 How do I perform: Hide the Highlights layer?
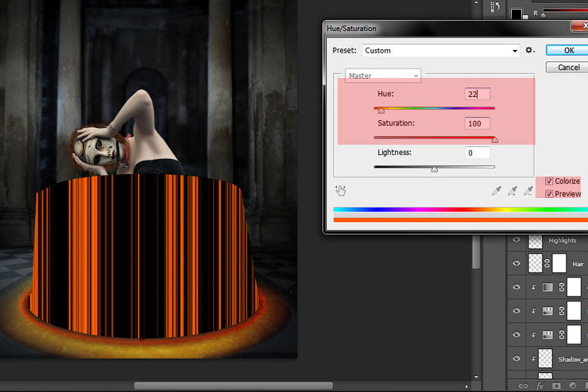(x=517, y=240)
